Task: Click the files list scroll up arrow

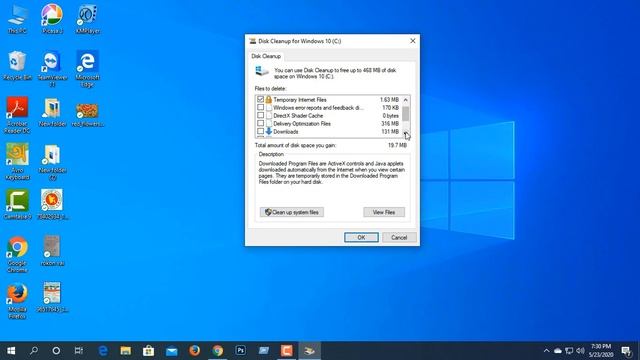Action: coord(405,100)
